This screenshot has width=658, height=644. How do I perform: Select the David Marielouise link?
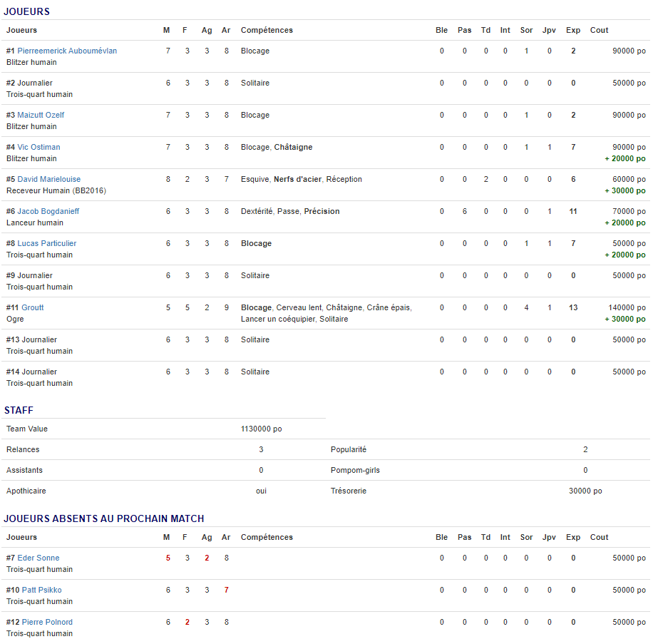pyautogui.click(x=48, y=180)
